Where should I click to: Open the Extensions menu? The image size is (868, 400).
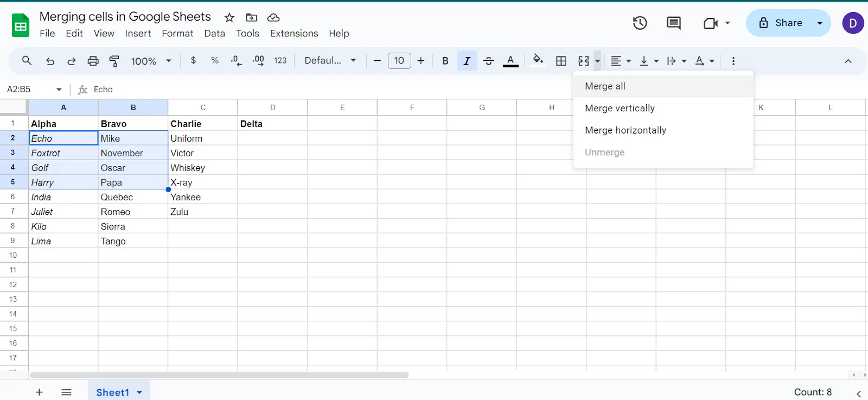(294, 34)
